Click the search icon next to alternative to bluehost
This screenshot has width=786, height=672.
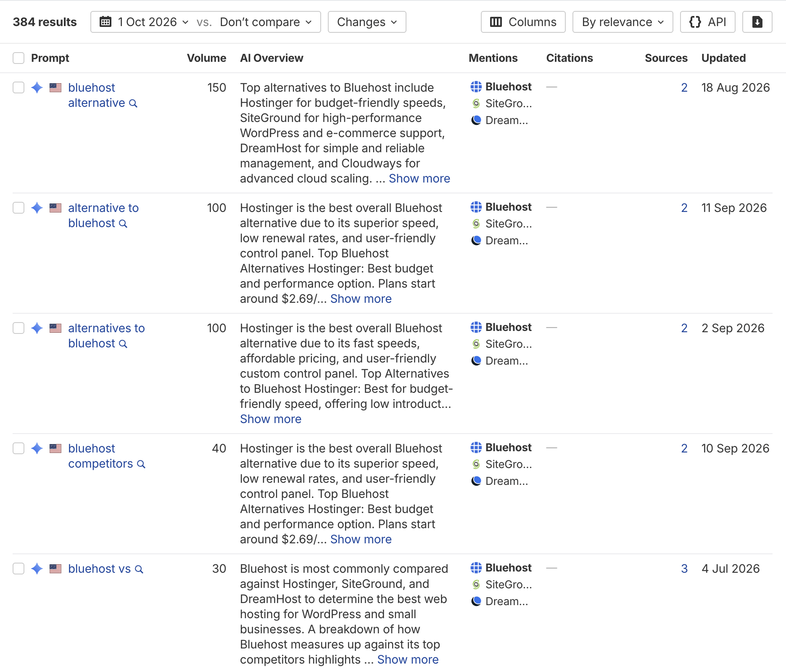pos(123,224)
